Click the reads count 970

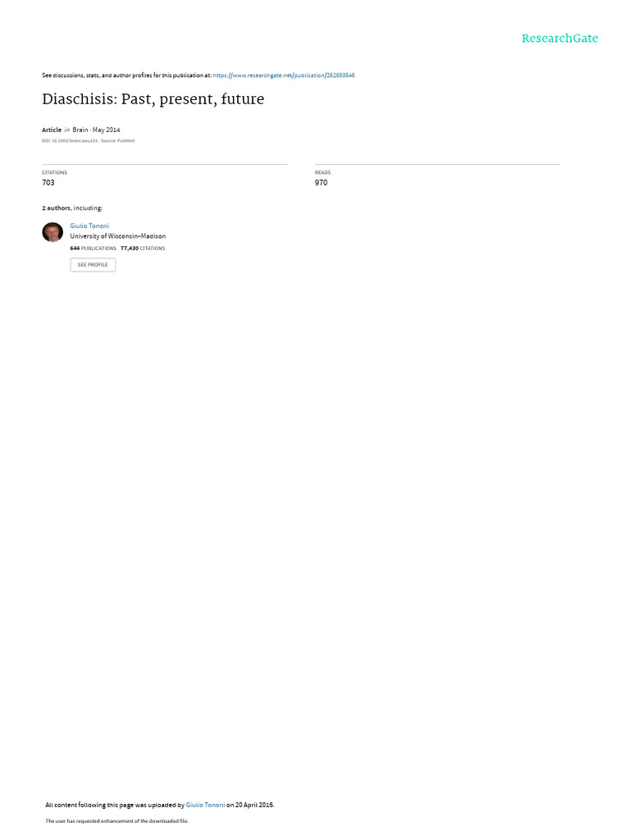point(321,183)
